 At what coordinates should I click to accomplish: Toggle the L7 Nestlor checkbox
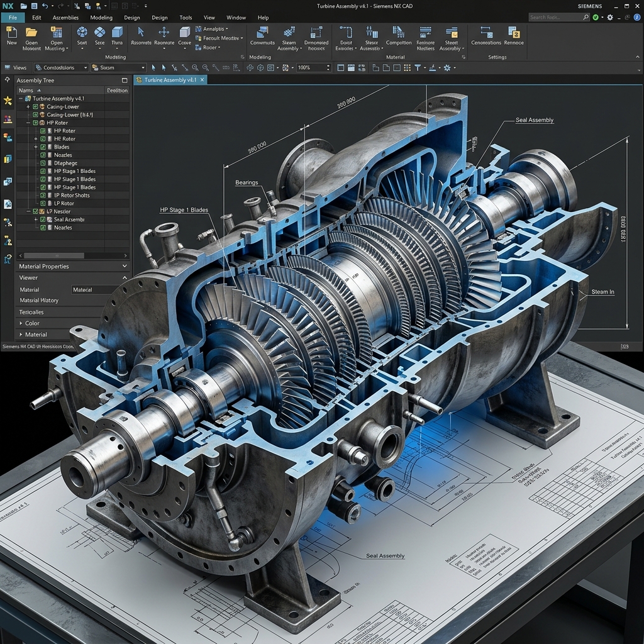(35, 211)
